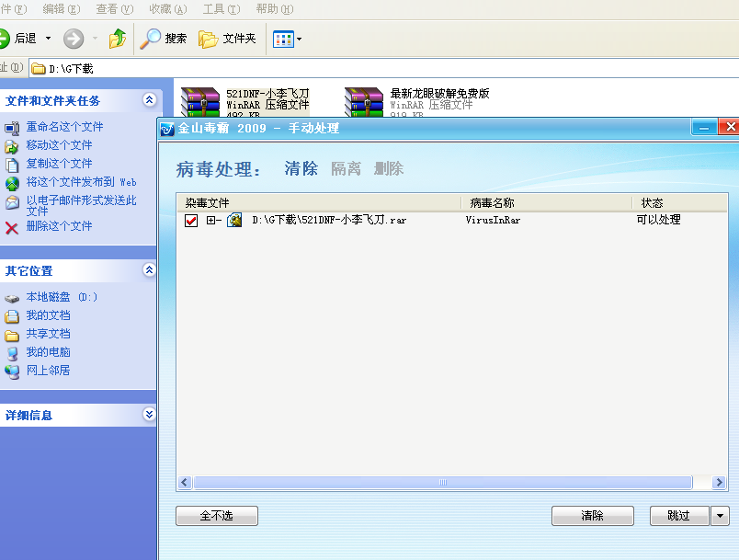
Task: Select the 最新龙眼破解免费版 WinRAR archive icon
Action: click(364, 102)
